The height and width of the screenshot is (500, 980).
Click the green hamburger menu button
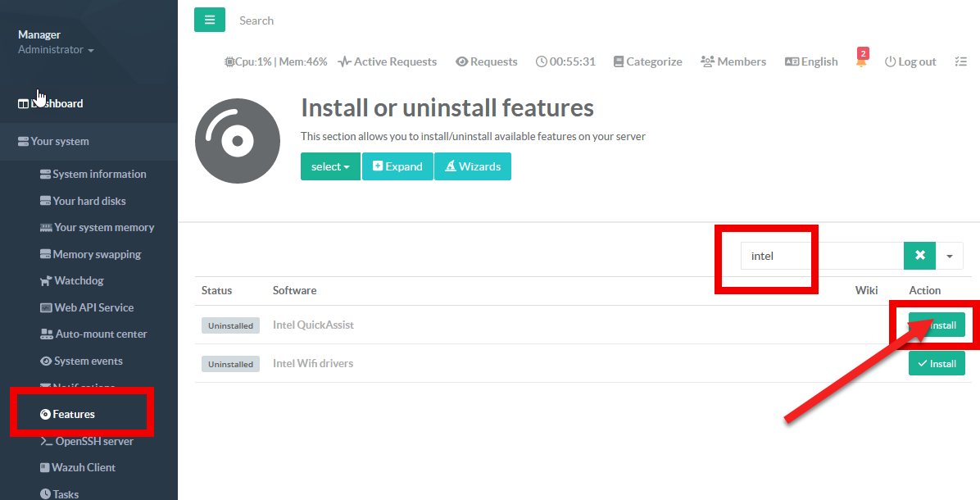click(x=209, y=20)
